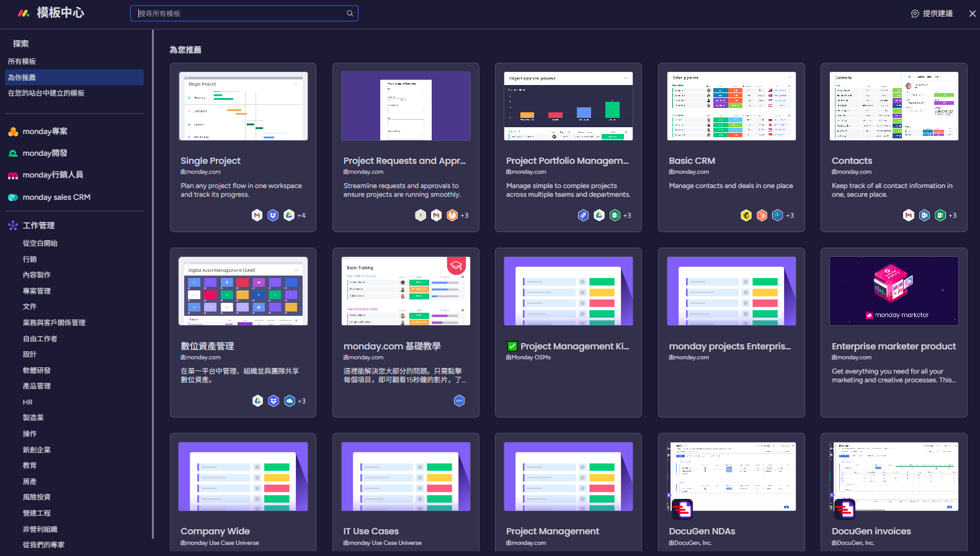Open the 內容製作 category
Screen dimensions: 980x556
(37, 275)
